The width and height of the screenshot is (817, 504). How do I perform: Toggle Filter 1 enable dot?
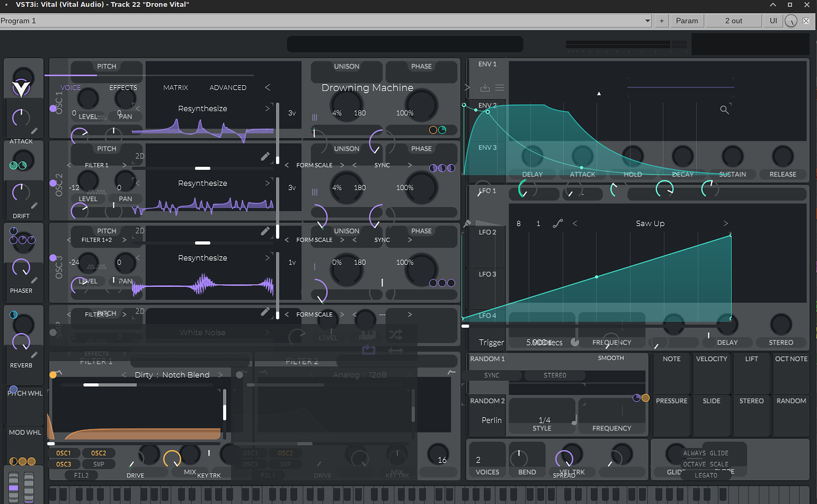click(53, 374)
